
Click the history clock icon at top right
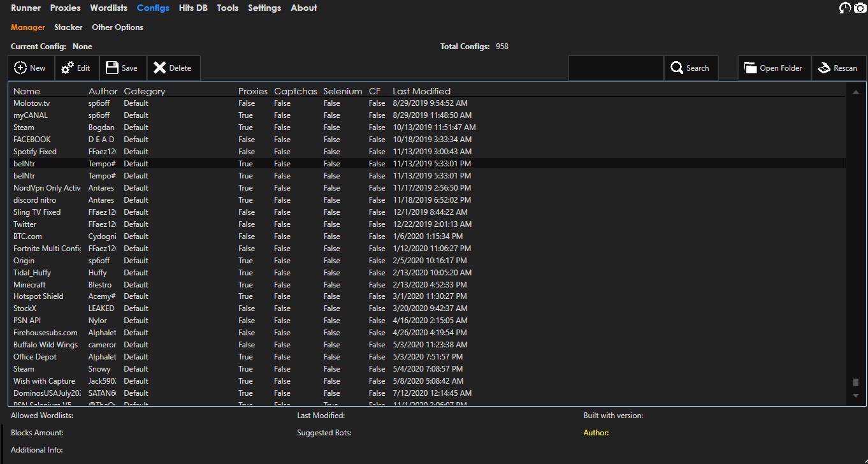[x=845, y=8]
